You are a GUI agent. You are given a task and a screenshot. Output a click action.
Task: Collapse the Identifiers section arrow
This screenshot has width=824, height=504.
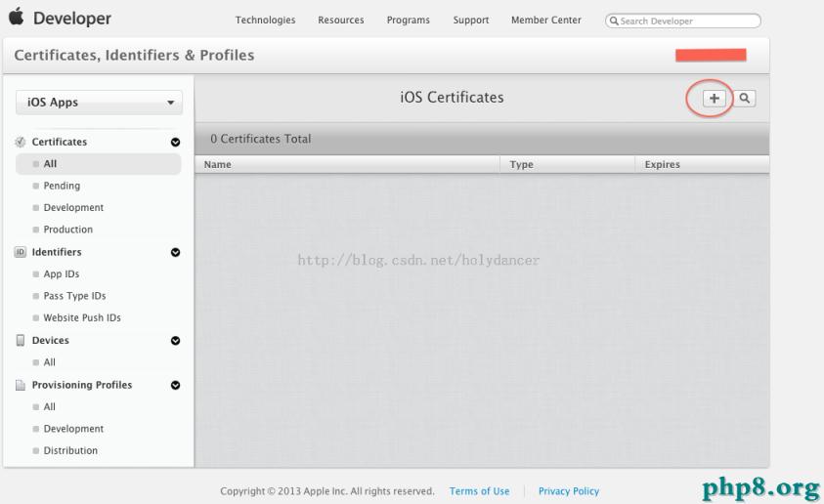(176, 253)
